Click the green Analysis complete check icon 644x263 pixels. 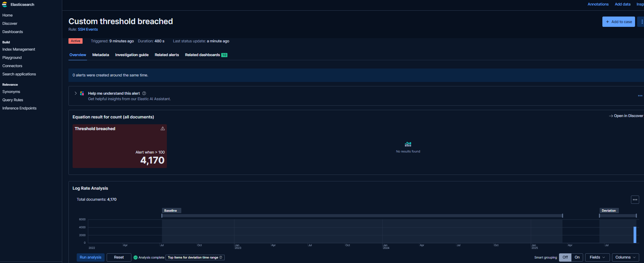click(136, 257)
